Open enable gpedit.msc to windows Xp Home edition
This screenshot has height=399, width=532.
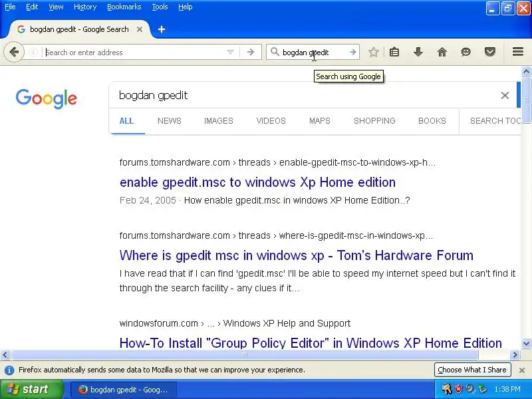pos(257,182)
